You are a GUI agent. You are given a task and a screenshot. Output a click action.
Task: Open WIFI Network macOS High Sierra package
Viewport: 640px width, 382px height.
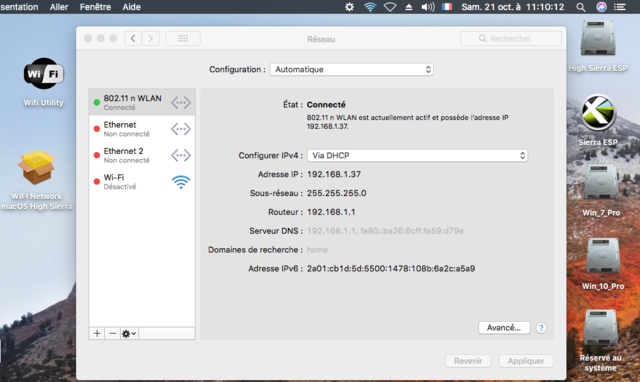point(36,168)
